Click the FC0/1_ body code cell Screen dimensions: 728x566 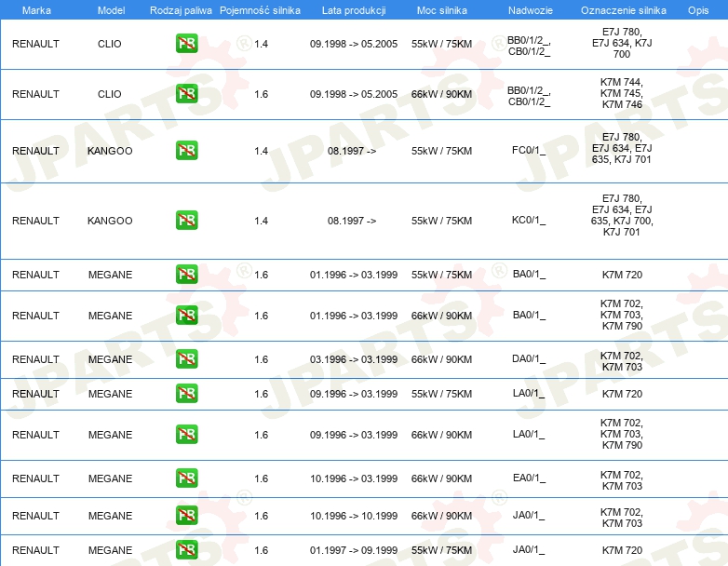[528, 151]
